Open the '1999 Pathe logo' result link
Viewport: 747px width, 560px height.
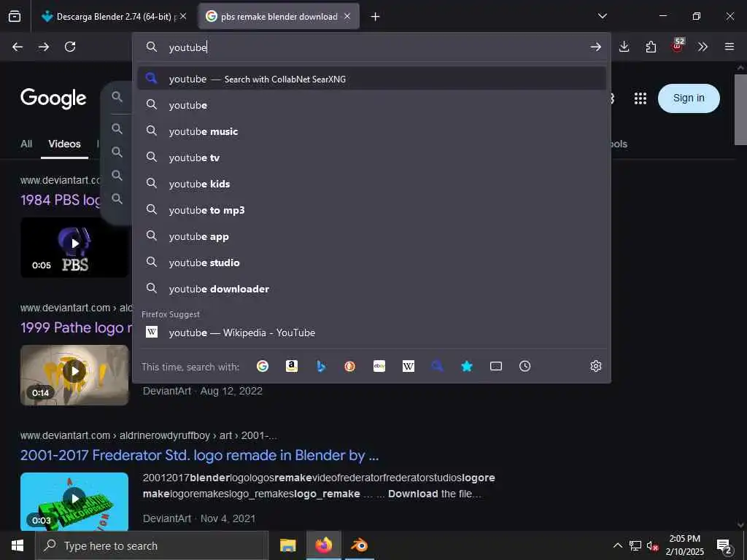(76, 327)
